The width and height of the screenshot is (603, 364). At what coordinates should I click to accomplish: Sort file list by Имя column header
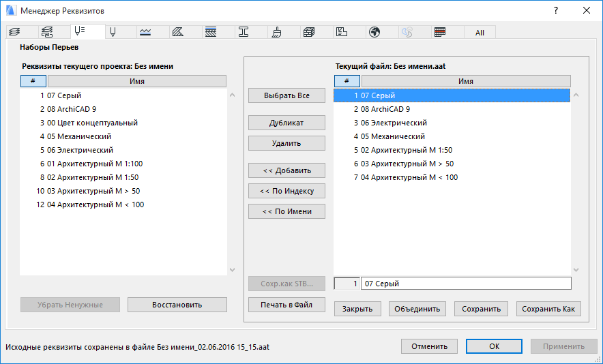coord(466,81)
